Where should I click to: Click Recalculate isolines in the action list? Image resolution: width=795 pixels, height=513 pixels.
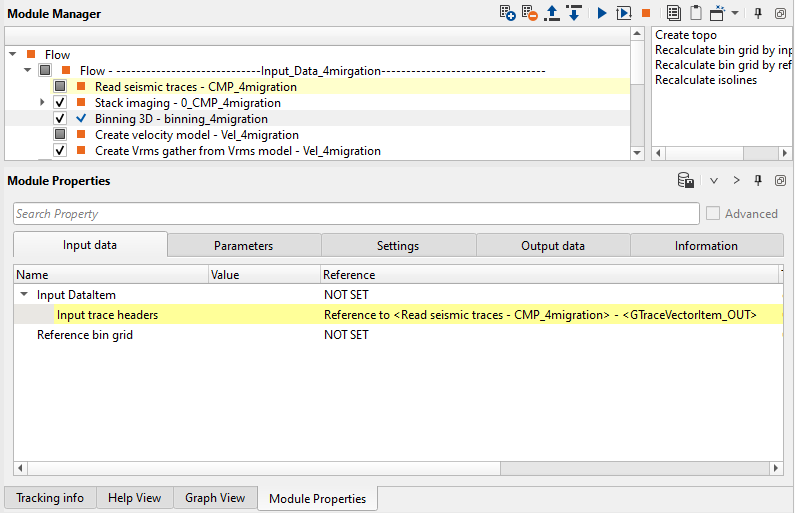click(x=705, y=80)
